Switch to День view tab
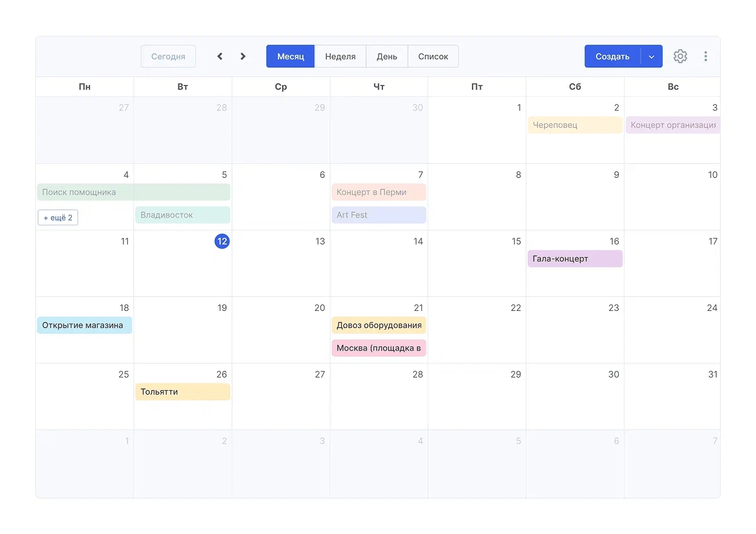Screen dimensions: 756x534 [387, 56]
